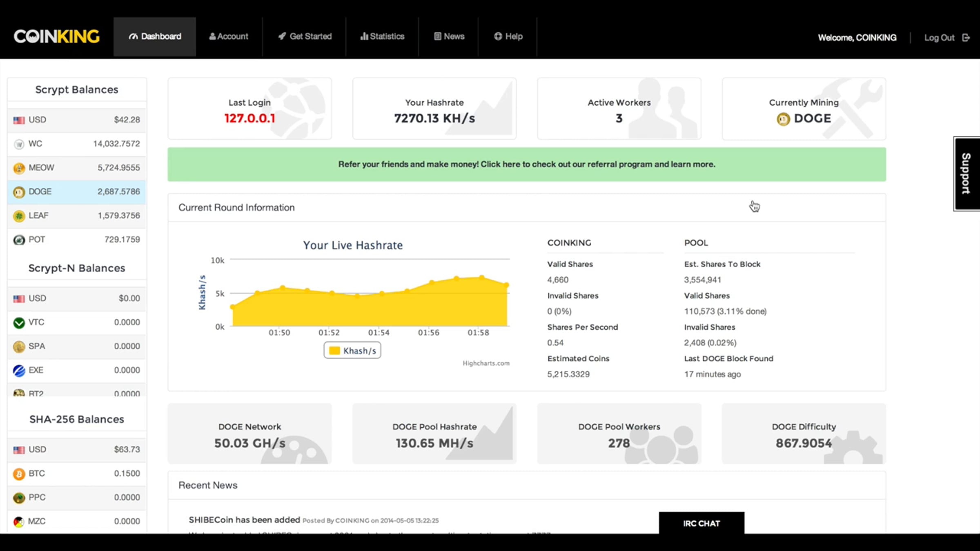Open the Dashboard tab

[x=155, y=37]
